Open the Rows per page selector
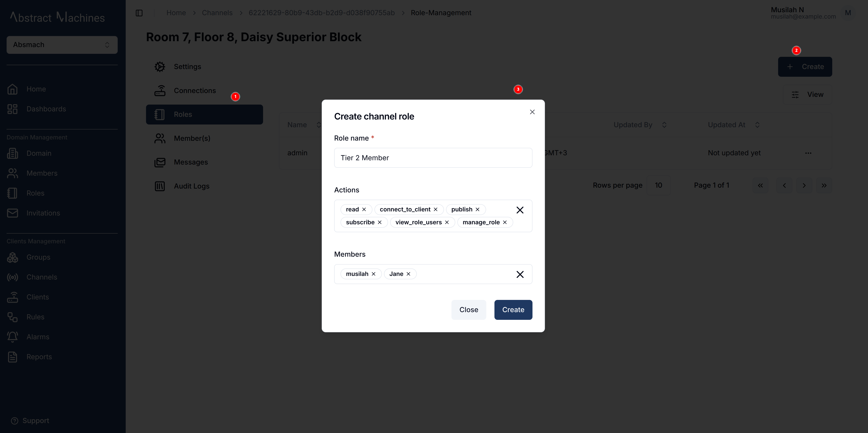 (x=658, y=185)
